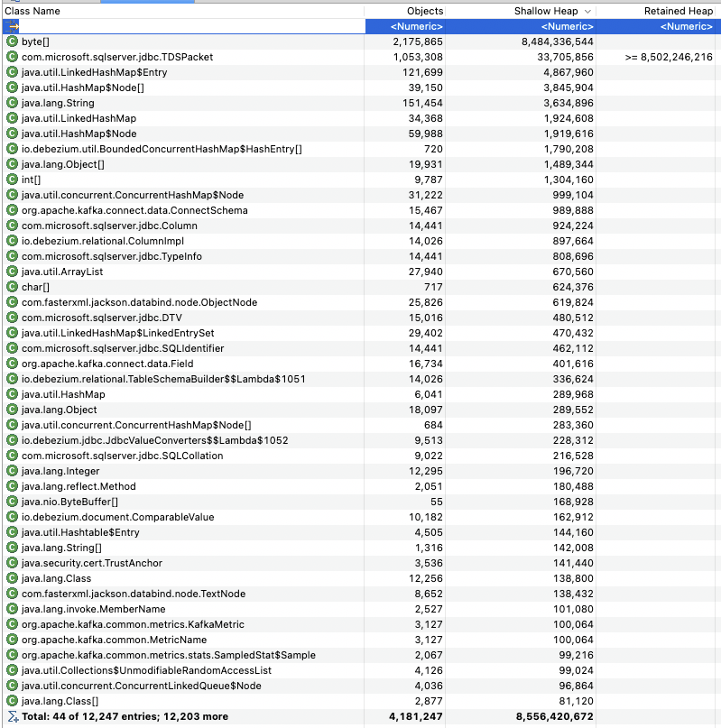Viewport: 721px width, 728px height.
Task: Click the sigma total icon in summary row
Action: coord(13,716)
